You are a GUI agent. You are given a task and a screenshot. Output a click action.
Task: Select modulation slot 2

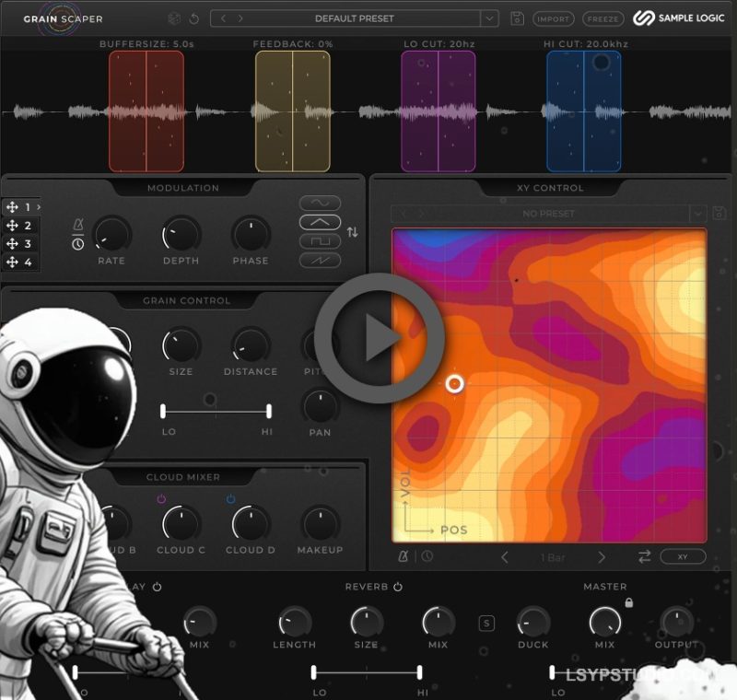20,224
